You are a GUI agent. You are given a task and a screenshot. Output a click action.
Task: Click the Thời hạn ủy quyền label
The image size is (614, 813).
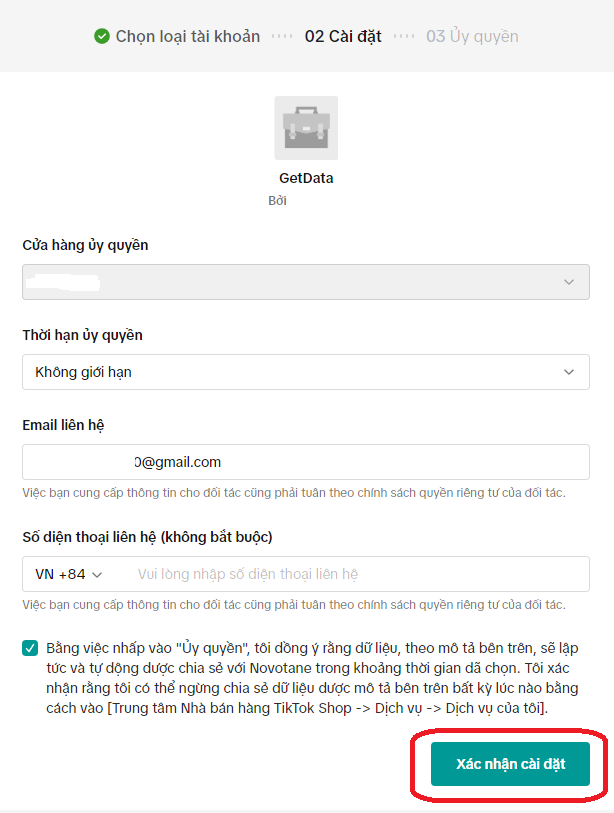tap(82, 335)
